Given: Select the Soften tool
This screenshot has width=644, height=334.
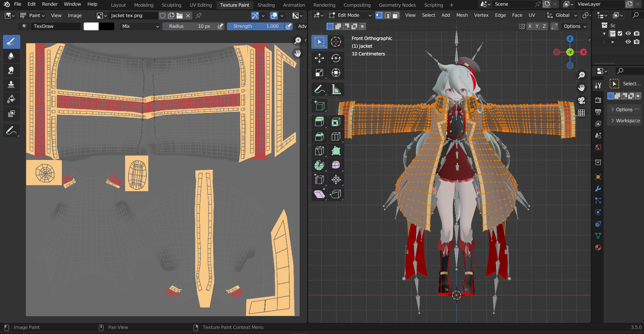Looking at the screenshot, I should point(11,56).
